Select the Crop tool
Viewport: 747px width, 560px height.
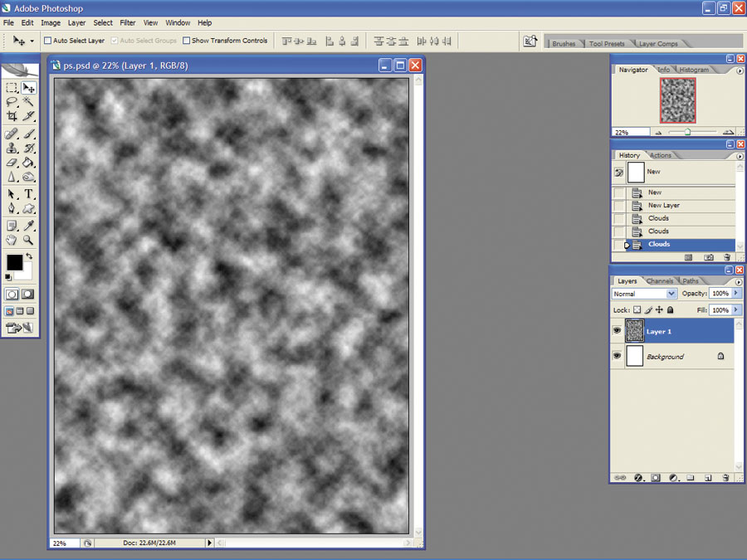coord(12,116)
